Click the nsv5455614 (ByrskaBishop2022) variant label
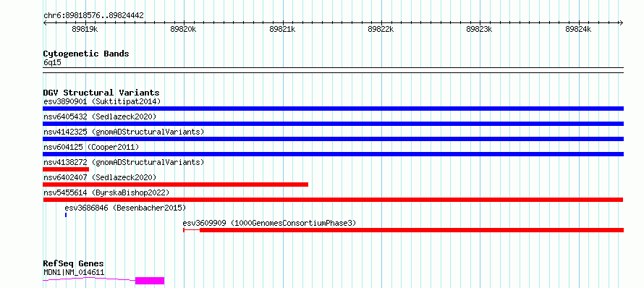This screenshot has height=288, width=644. coord(106,192)
